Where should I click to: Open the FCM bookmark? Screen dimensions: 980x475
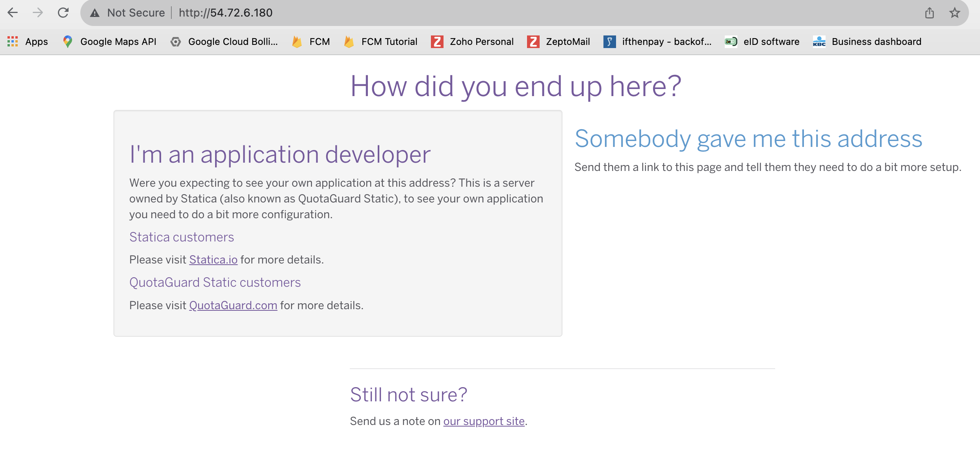click(311, 41)
